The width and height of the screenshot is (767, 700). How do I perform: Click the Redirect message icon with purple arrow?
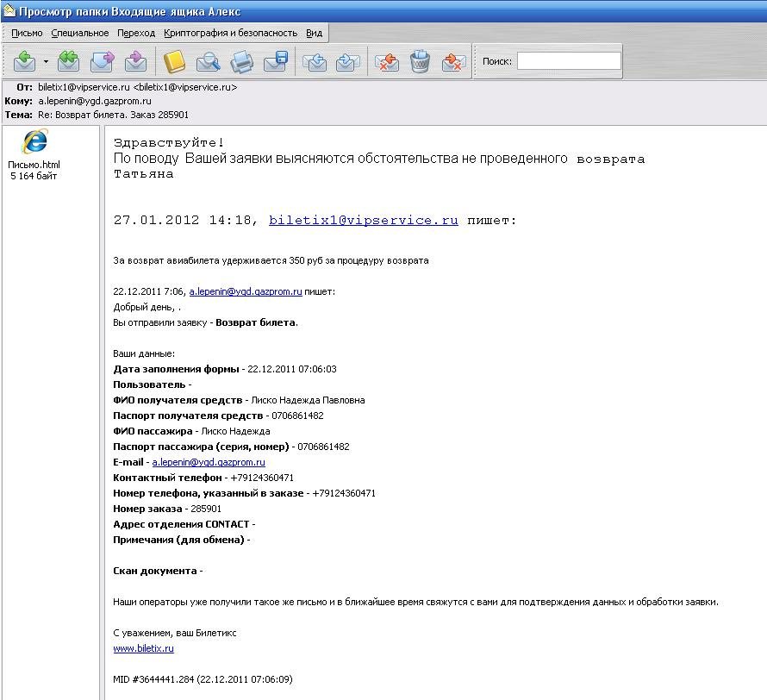click(x=135, y=61)
